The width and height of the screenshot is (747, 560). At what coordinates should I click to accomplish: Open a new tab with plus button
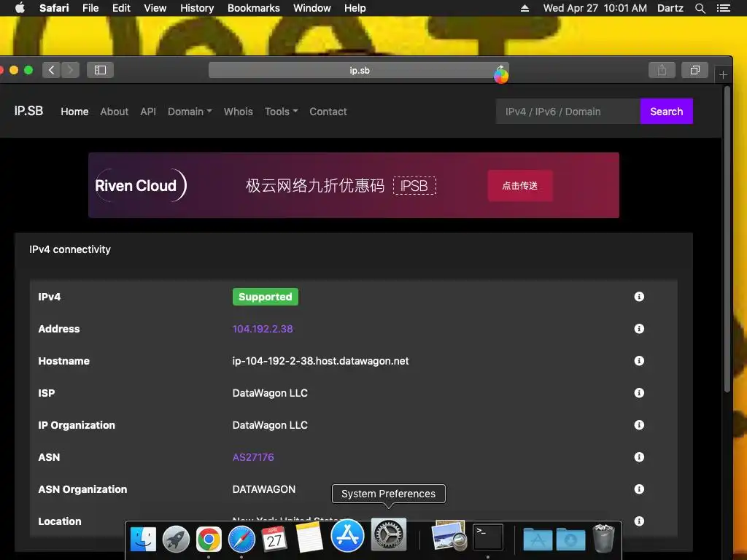coord(723,75)
